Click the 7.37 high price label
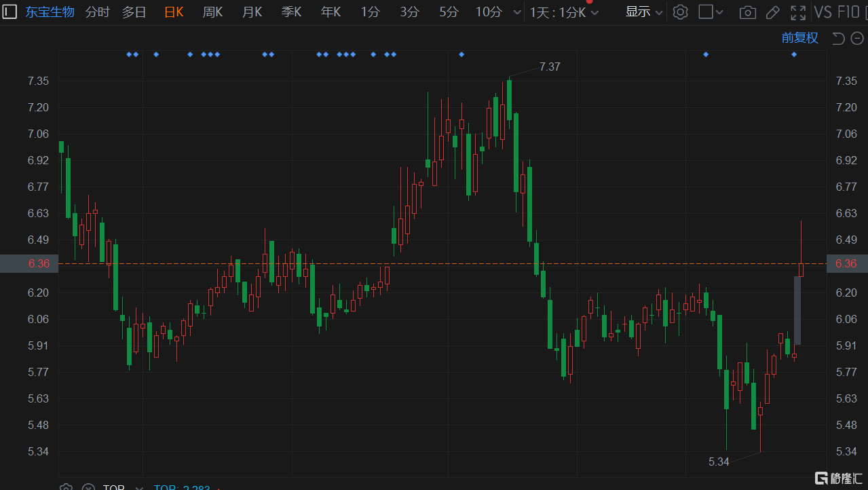The height and width of the screenshot is (490, 868). [550, 67]
